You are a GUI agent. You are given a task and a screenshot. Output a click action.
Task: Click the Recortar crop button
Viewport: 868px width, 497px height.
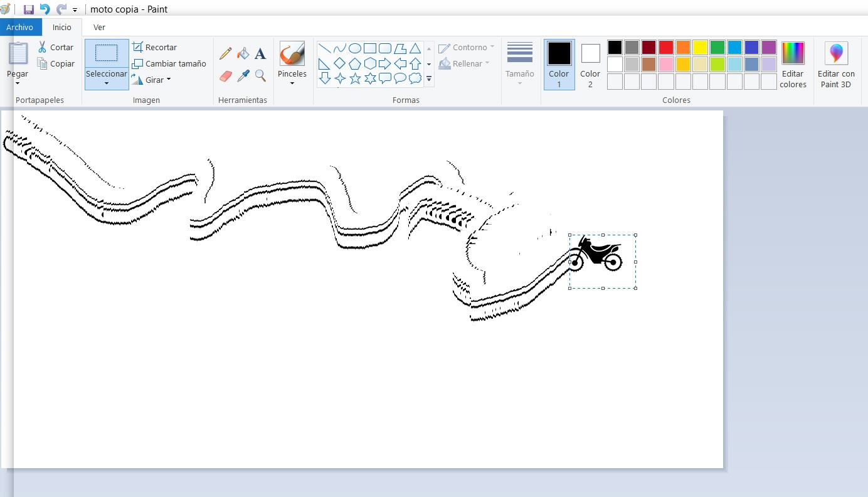pos(154,47)
